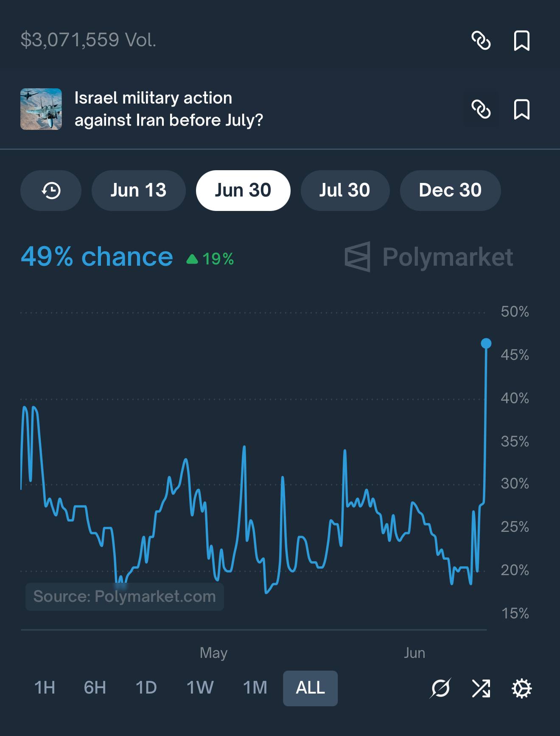Copy link for Israel military action market

pos(481,110)
